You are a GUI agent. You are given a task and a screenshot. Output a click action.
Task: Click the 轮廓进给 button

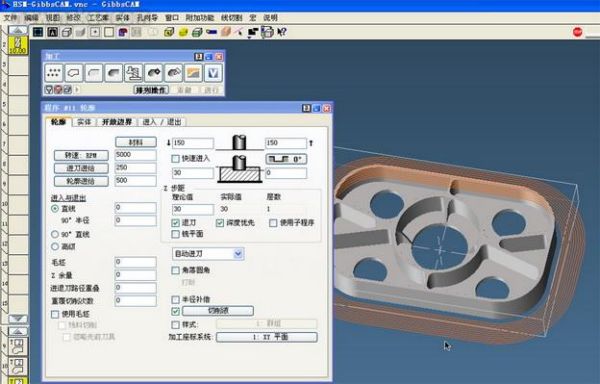81,181
